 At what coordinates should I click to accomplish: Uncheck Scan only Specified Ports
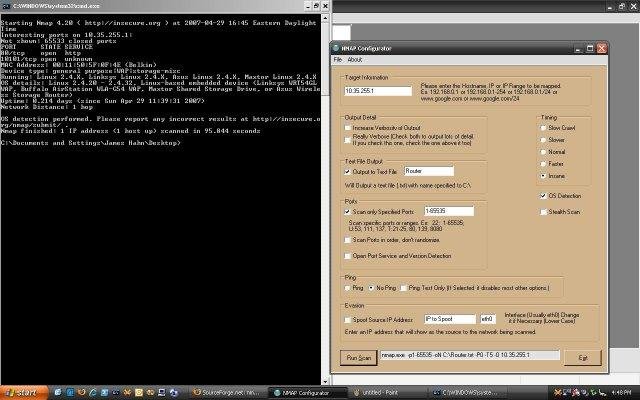tap(347, 212)
